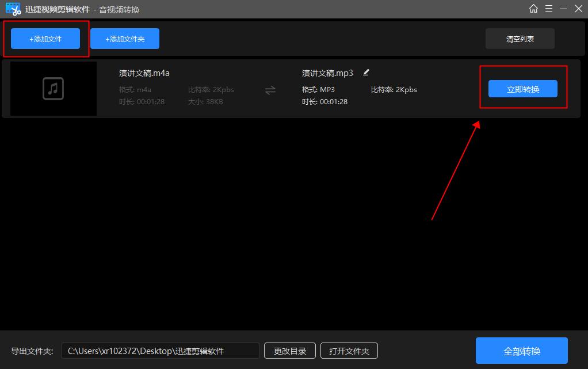Open output folder via 打开文件夹
Screen dimensions: 588x369
coord(349,350)
